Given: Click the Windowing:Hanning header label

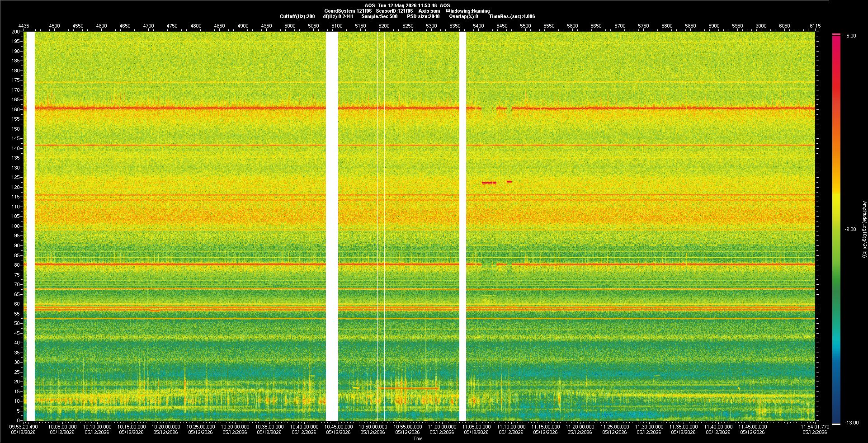Looking at the screenshot, I should [467, 11].
